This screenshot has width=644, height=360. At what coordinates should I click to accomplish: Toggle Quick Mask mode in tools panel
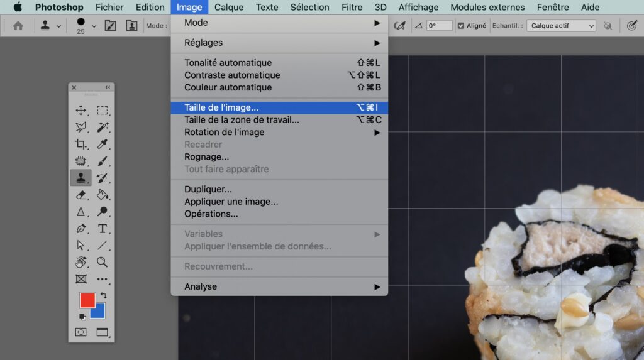click(80, 332)
